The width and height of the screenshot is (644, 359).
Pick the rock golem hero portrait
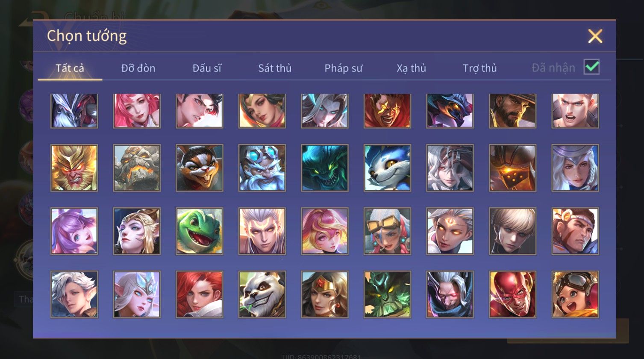(x=137, y=168)
